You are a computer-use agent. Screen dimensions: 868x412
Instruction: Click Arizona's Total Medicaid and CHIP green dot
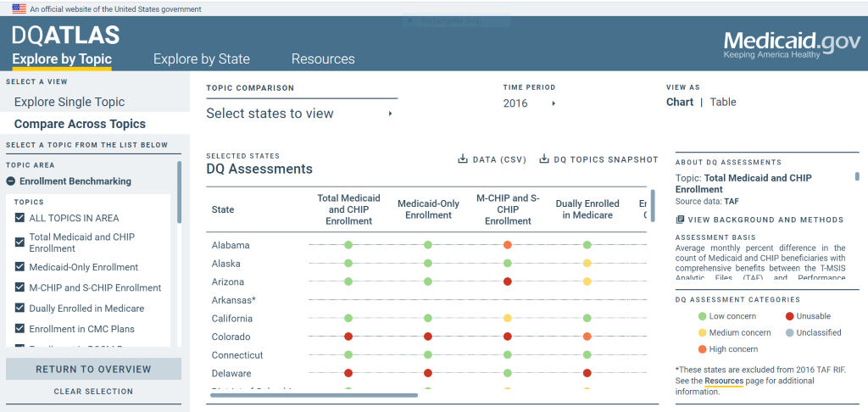click(348, 281)
